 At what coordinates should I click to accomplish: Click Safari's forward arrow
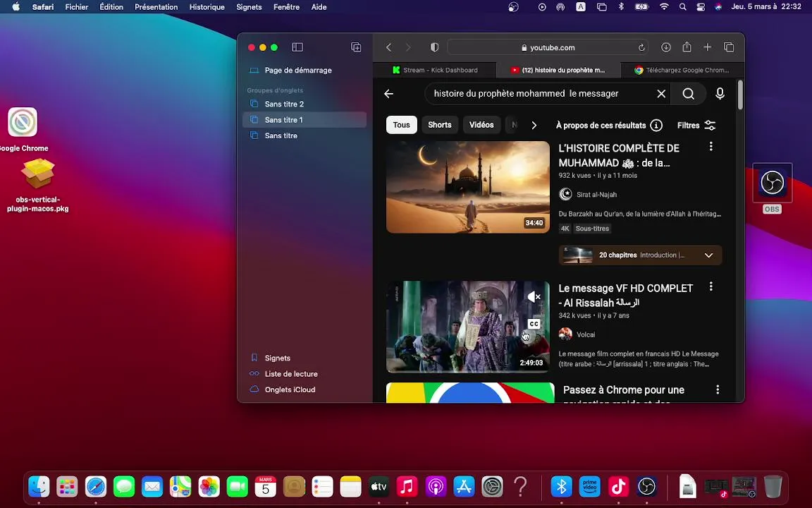(x=408, y=47)
